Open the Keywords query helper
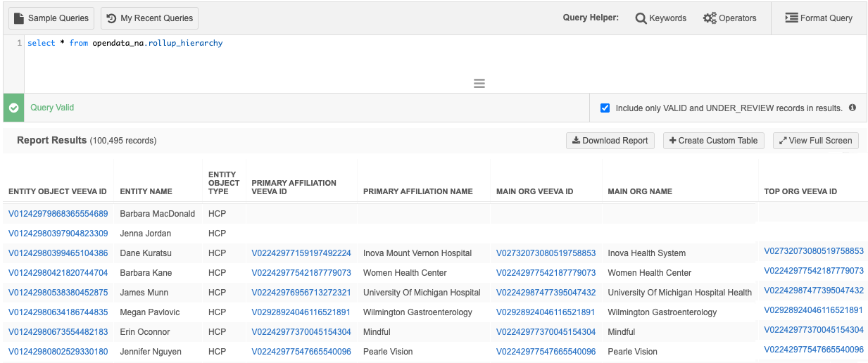 pyautogui.click(x=660, y=18)
